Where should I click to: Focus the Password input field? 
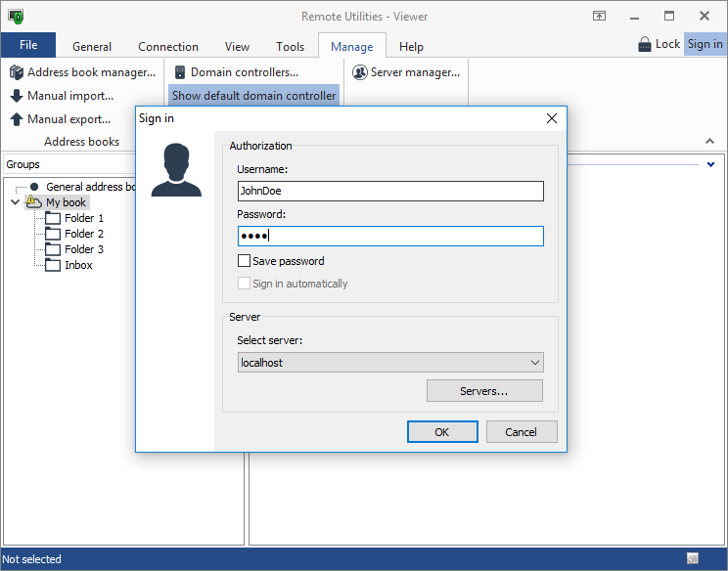[x=390, y=236]
